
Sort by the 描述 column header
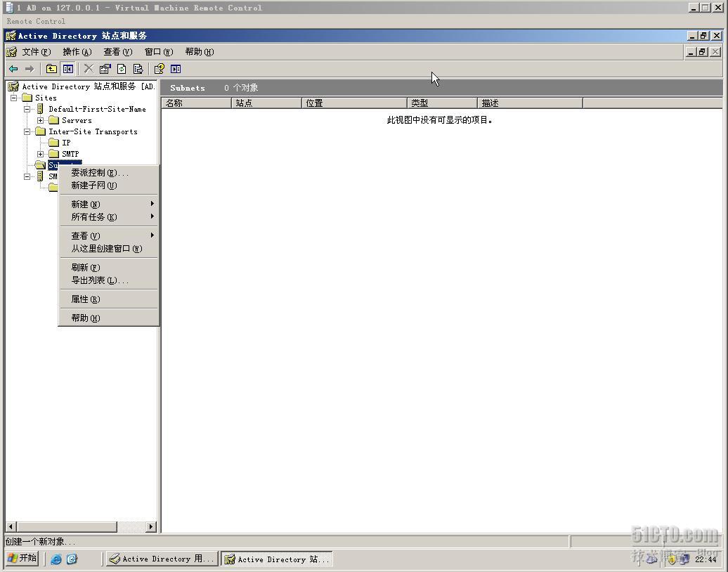coord(530,103)
